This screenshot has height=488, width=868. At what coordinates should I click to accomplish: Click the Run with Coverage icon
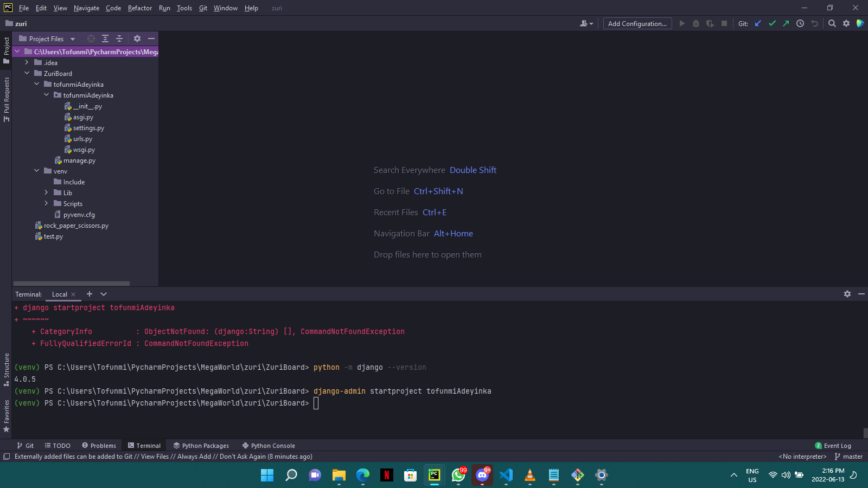point(710,23)
